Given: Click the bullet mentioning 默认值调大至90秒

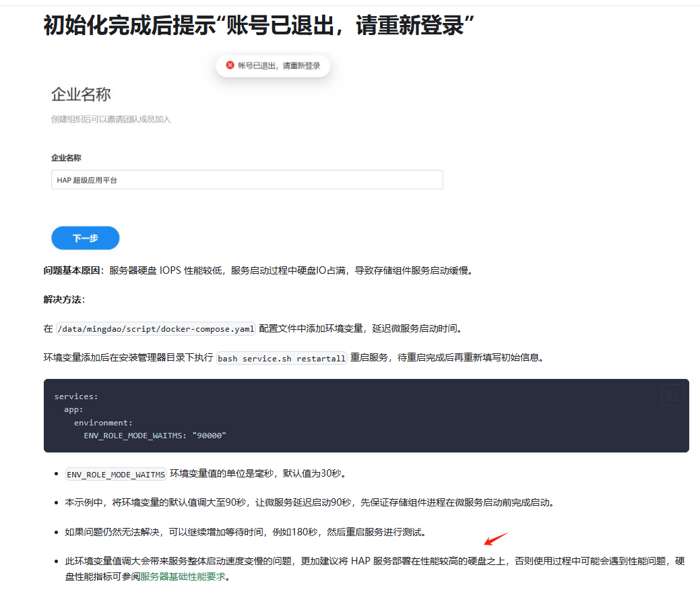Looking at the screenshot, I should tap(310, 502).
